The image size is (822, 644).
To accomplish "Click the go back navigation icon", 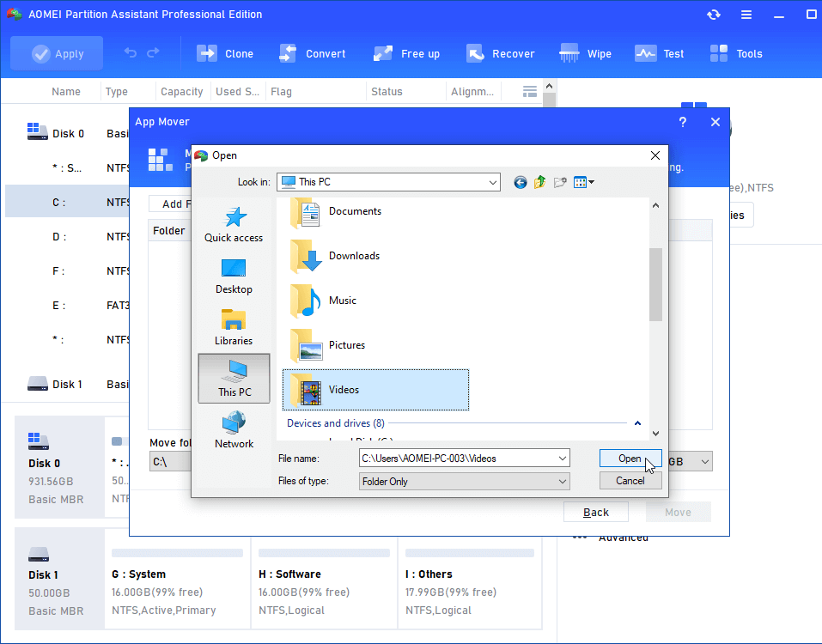I will point(520,182).
